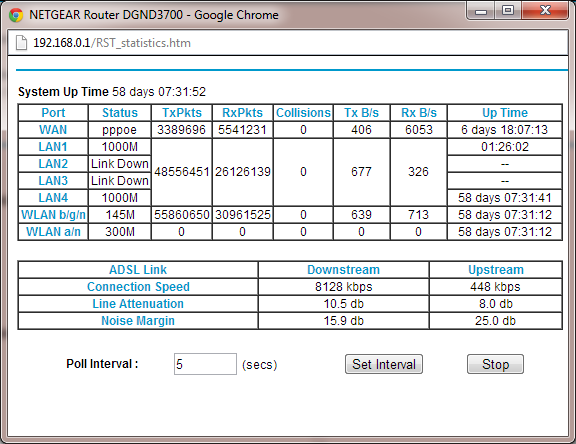Click WLAN b/g/n Tx B/s 639
Viewport: 576px width, 444px height.
point(361,215)
